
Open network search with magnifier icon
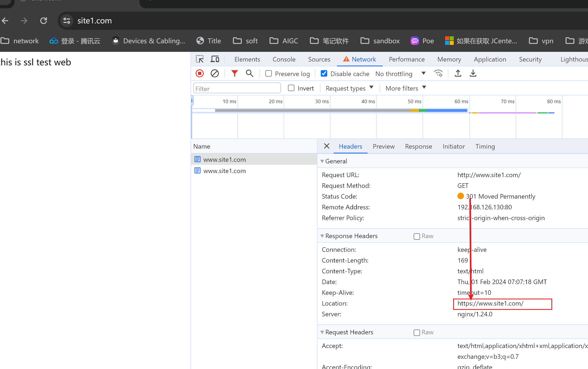(x=249, y=73)
